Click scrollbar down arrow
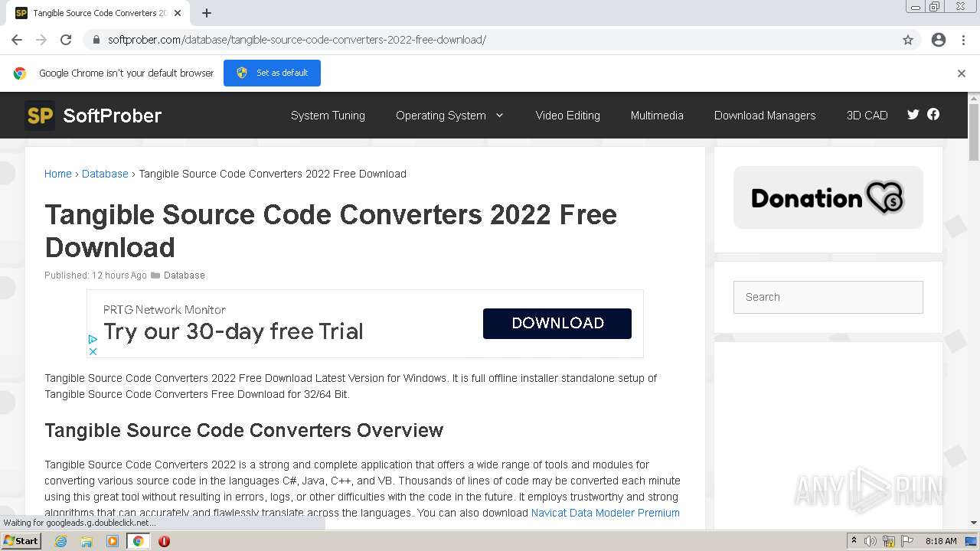Viewport: 980px width, 551px height. (974, 523)
